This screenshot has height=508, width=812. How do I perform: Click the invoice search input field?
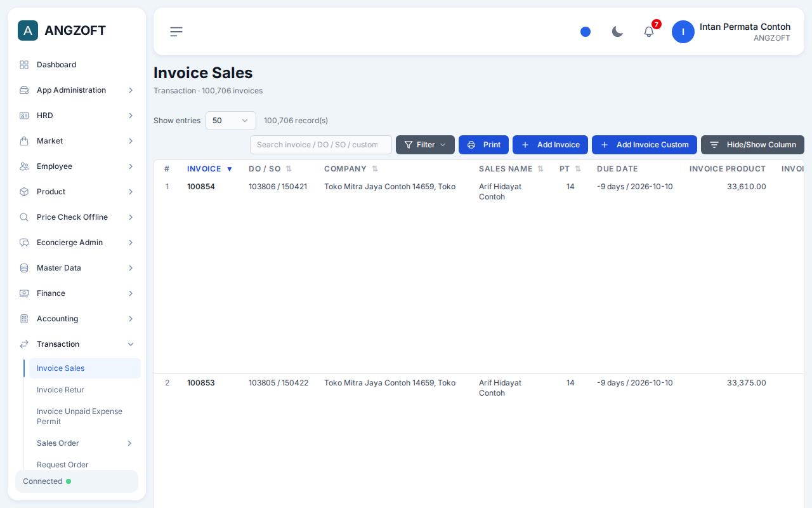pyautogui.click(x=321, y=145)
